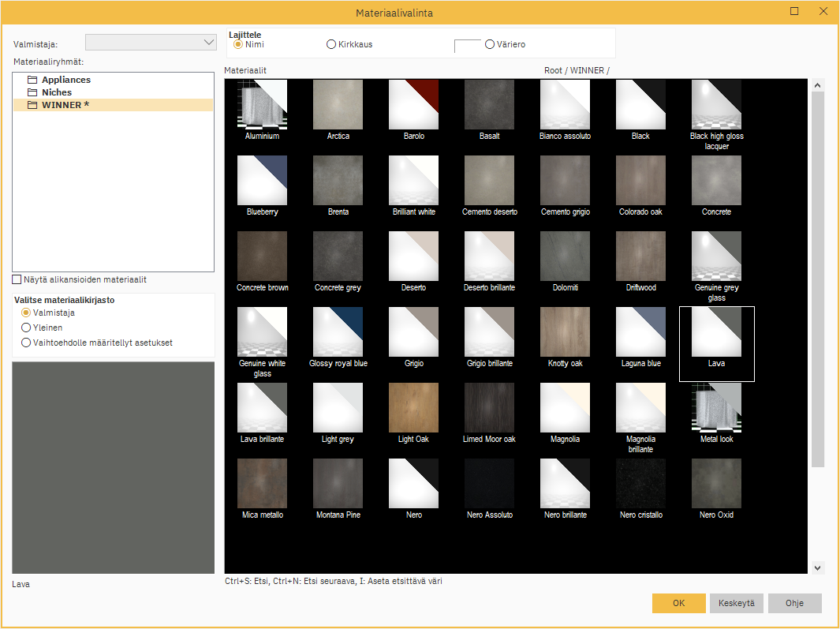Choose the Barolo red material swatch
Image resolution: width=840 pixels, height=629 pixels.
coord(413,105)
